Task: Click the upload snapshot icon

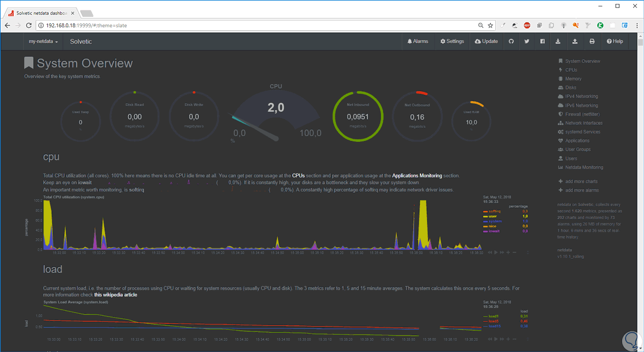Action: click(575, 42)
